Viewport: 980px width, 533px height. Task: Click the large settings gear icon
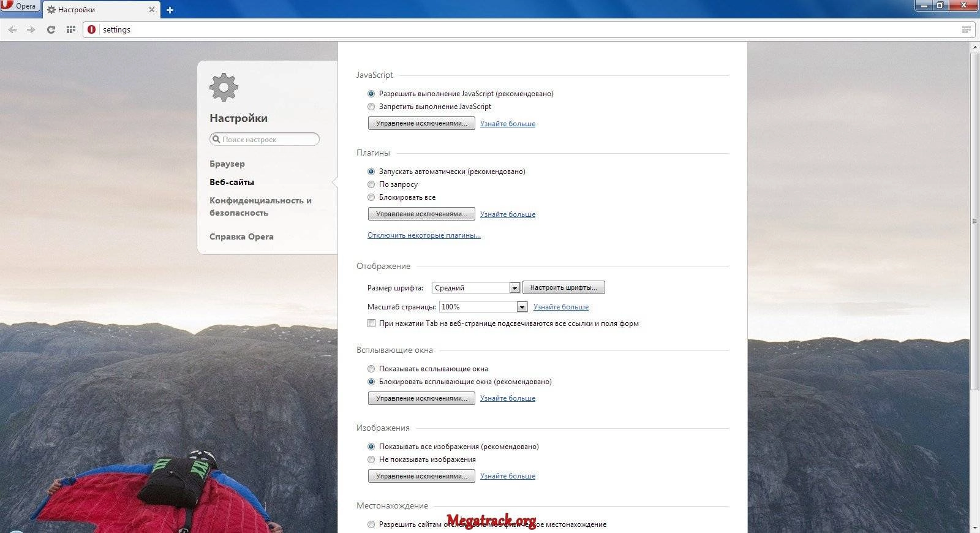coord(224,88)
